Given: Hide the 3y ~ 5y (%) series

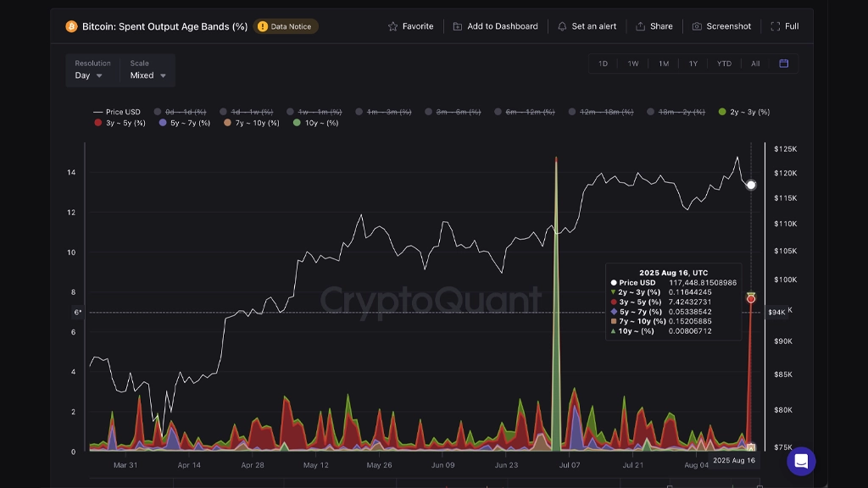Looking at the screenshot, I should coord(120,123).
